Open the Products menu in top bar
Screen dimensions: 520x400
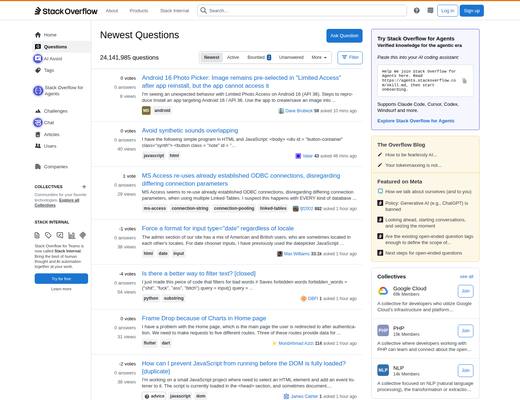pos(139,11)
